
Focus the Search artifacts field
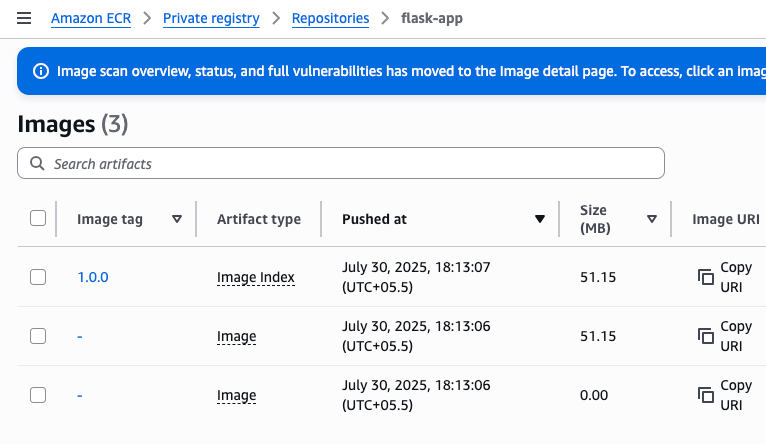click(340, 163)
